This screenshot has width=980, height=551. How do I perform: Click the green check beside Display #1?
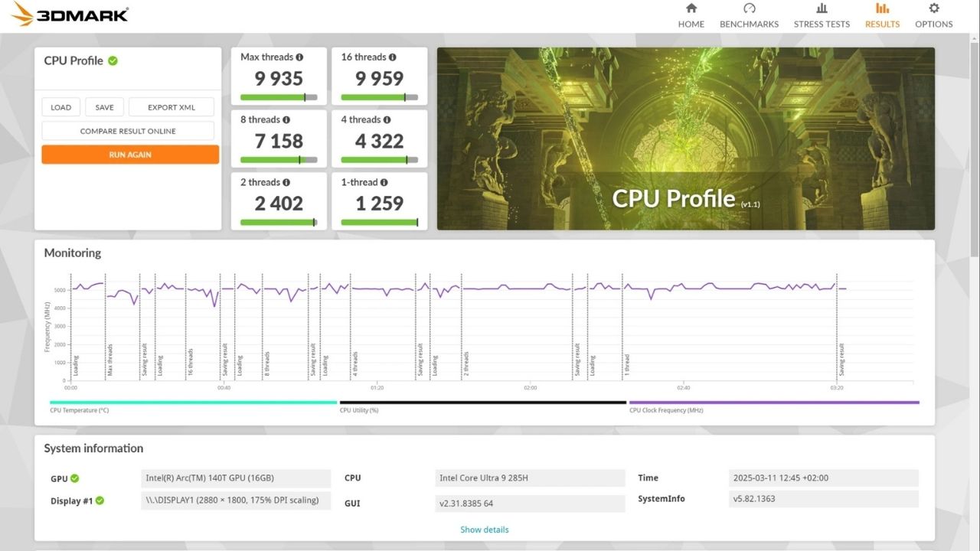[100, 501]
